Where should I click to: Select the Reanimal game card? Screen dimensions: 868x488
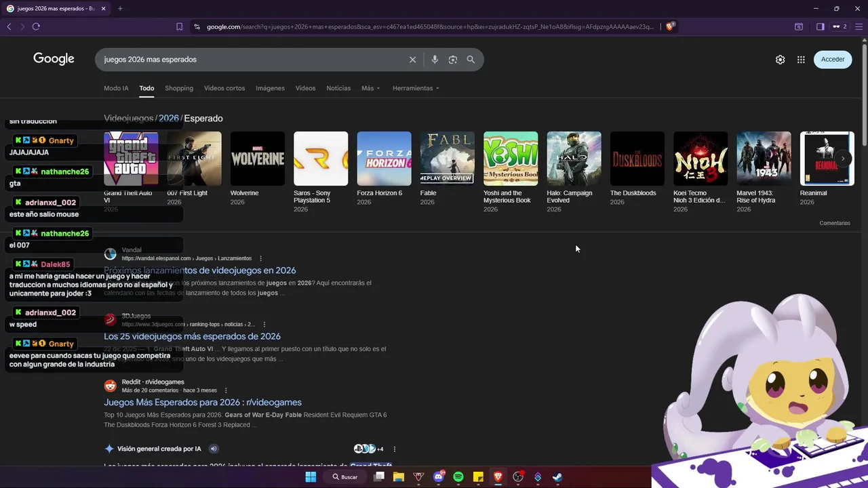coord(827,168)
